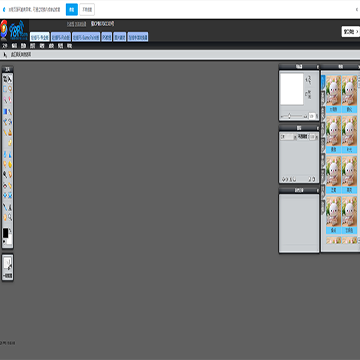Viewport: 360px width, 360px height.
Task: Select the rectangular Marquee tool
Action: (5, 89)
